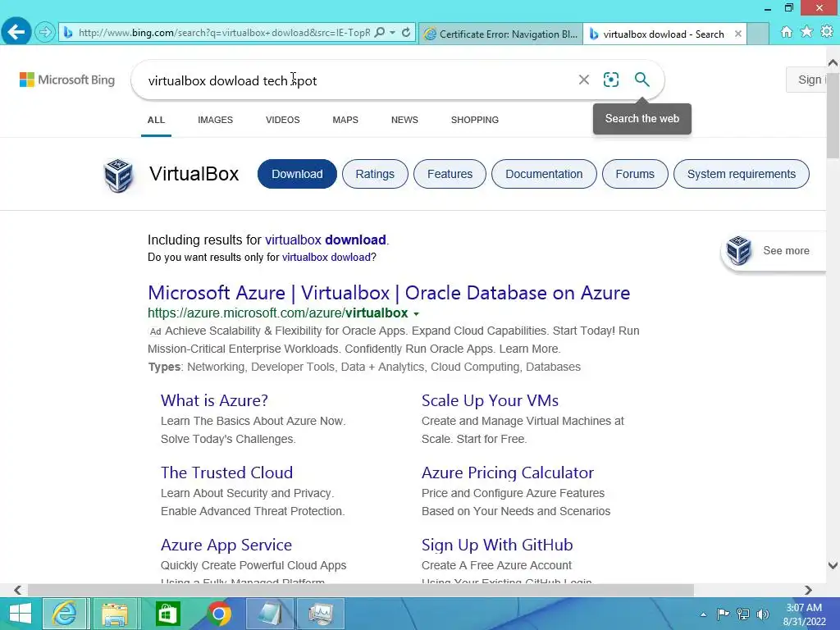The width and height of the screenshot is (840, 630).
Task: Click the Features pill button
Action: [x=450, y=174]
